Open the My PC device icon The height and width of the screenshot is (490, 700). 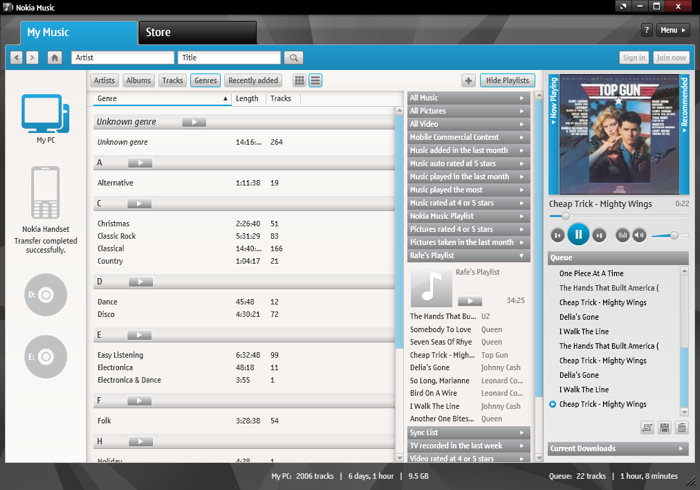pos(45,113)
